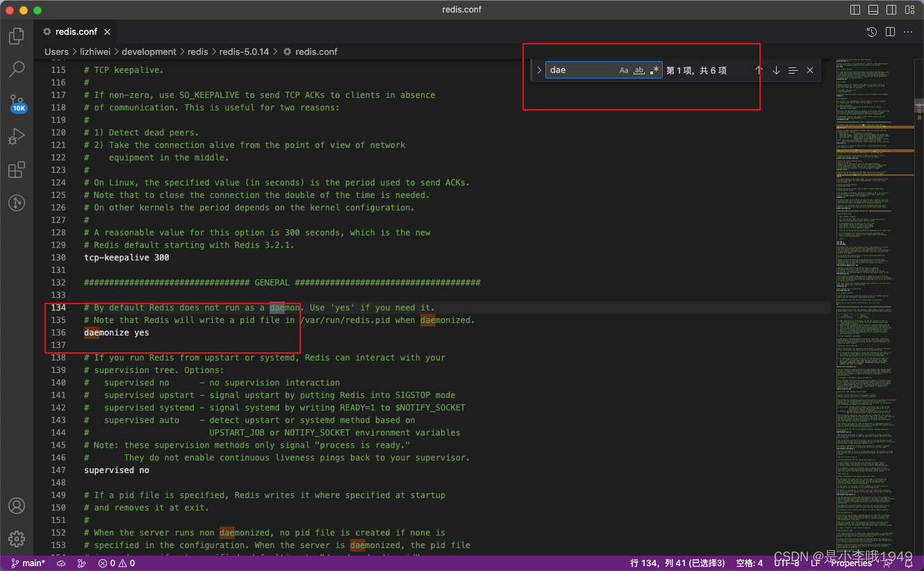This screenshot has height=571, width=924.
Task: Click 'Users' in the breadcrumb
Action: click(56, 51)
